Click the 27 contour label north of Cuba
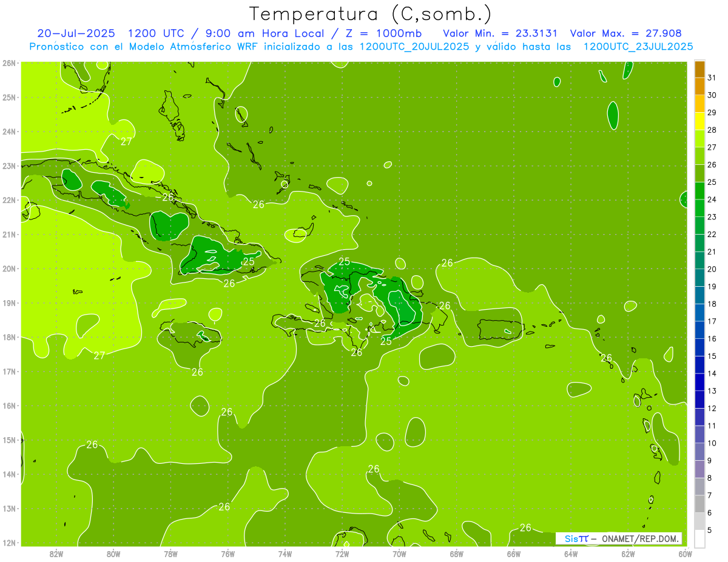Image resolution: width=728 pixels, height=562 pixels. pos(126,142)
